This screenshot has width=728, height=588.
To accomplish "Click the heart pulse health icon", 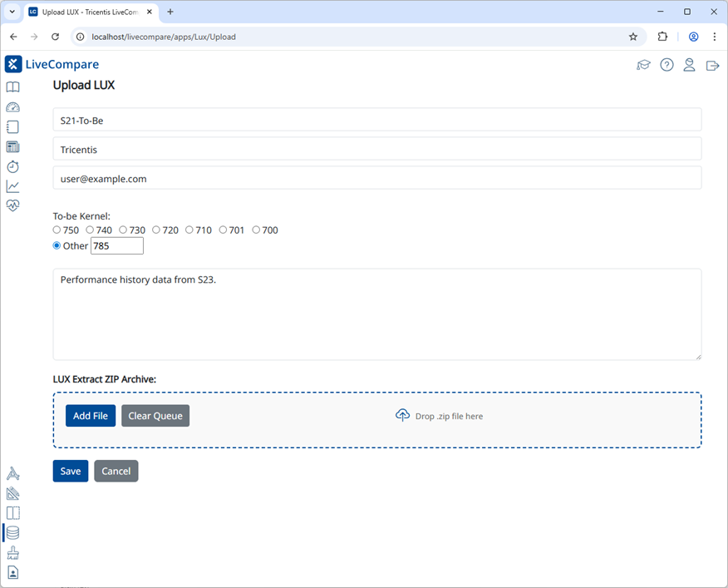I will coord(12,205).
